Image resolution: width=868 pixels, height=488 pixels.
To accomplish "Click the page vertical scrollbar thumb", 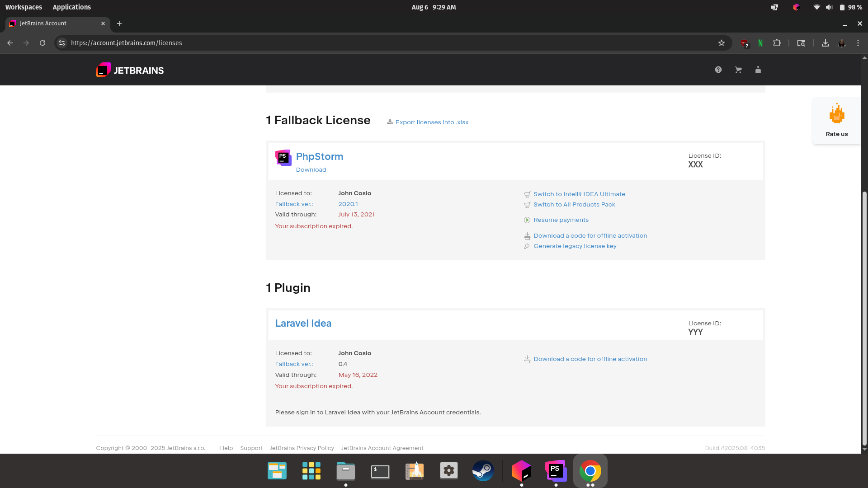I will click(x=864, y=319).
